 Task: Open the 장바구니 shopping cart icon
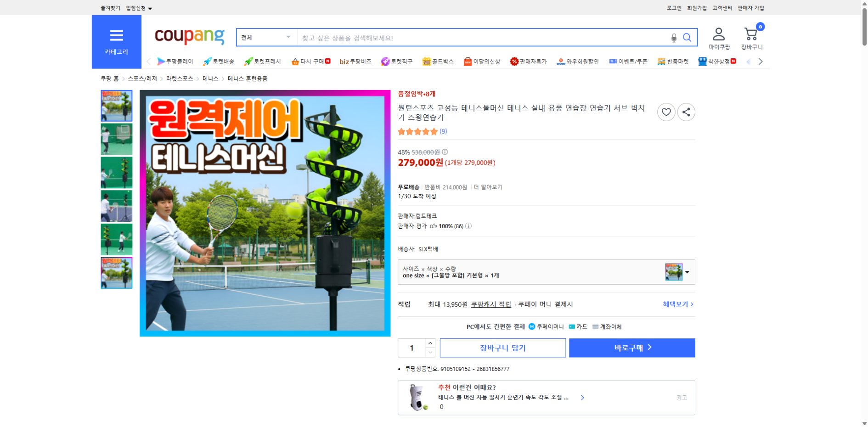(750, 33)
